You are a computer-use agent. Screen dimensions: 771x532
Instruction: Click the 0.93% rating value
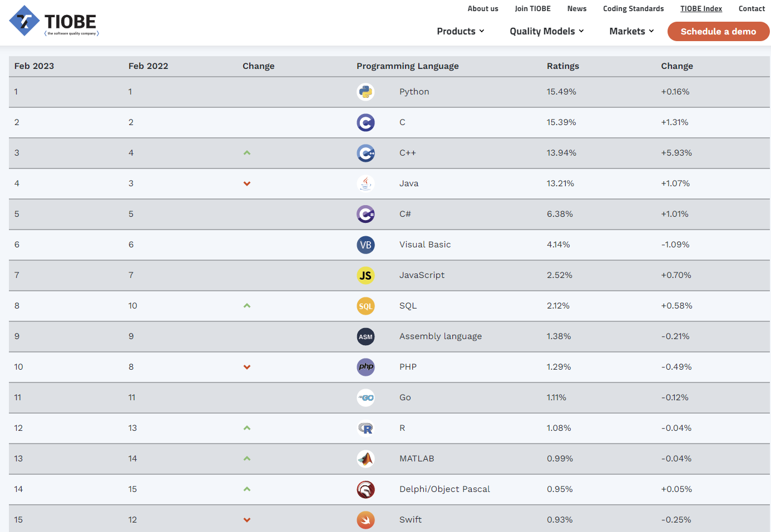click(x=560, y=520)
